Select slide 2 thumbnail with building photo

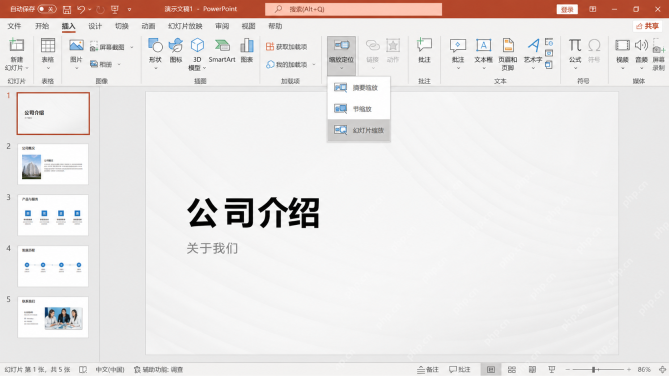[x=53, y=164]
